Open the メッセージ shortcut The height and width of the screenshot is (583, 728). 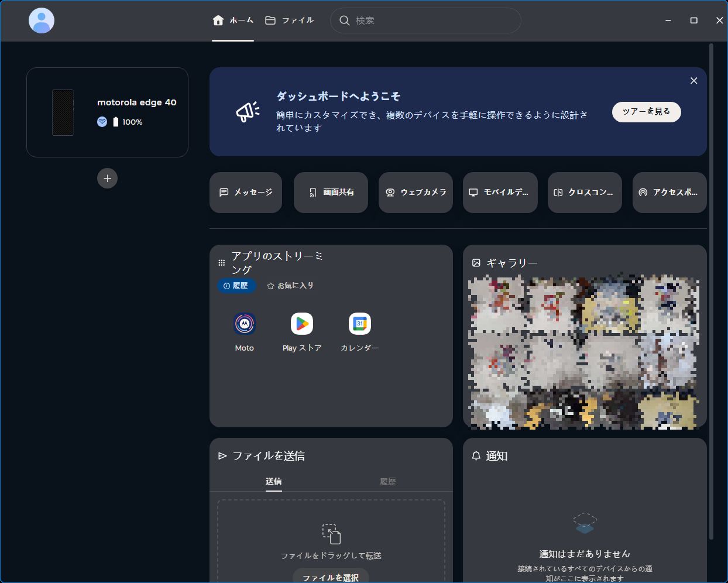pos(246,193)
